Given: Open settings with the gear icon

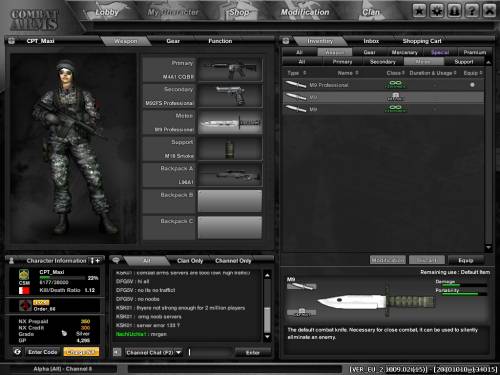Looking at the screenshot, I should tap(437, 11).
